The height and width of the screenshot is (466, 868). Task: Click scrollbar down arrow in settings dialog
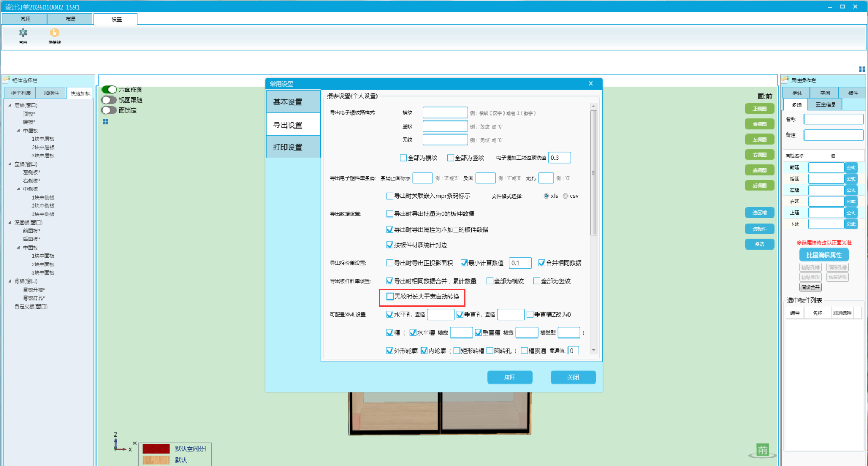(593, 350)
